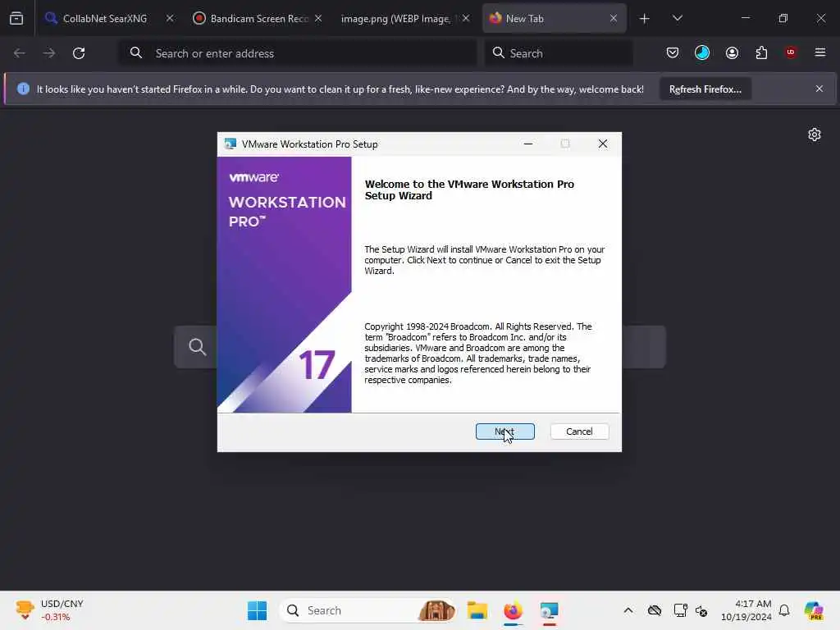Screen dimensions: 840x630
Task: Open a new tab with plus icon
Action: click(x=645, y=19)
